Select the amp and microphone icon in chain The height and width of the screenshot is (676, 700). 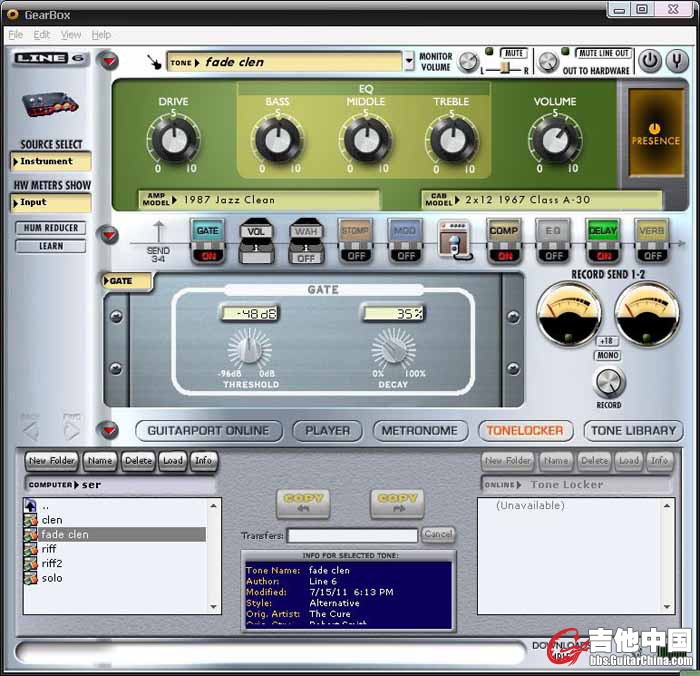coord(454,240)
